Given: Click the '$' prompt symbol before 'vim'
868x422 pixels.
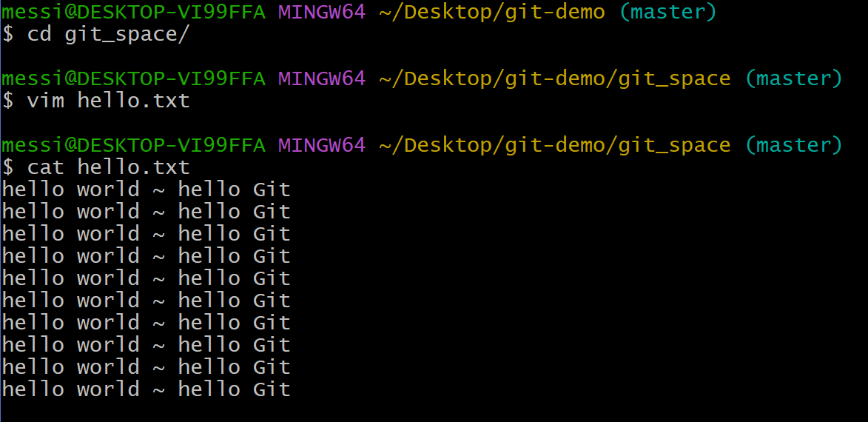Looking at the screenshot, I should [7, 101].
